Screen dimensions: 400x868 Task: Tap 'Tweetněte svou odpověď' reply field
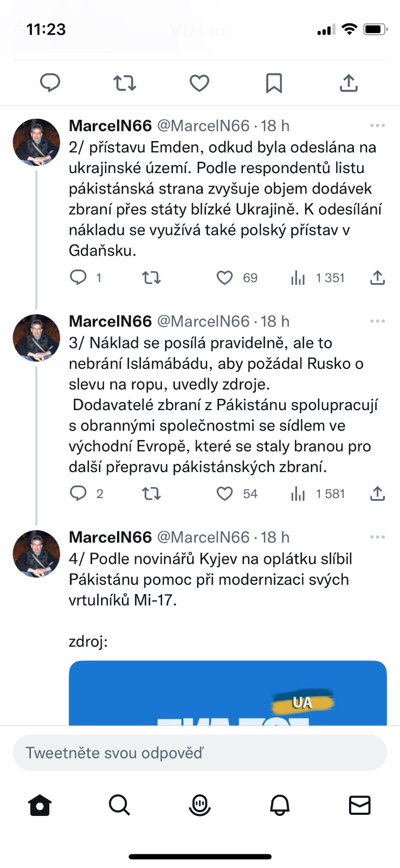(x=199, y=753)
